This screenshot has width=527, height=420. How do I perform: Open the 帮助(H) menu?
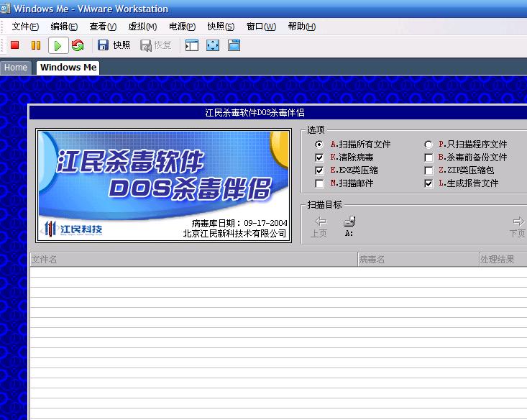point(302,26)
